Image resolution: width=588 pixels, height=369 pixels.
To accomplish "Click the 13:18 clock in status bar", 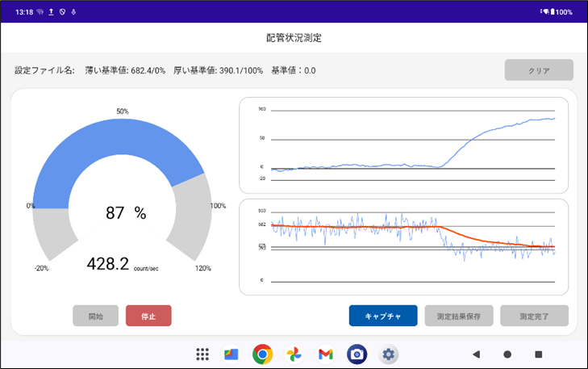I will (24, 12).
